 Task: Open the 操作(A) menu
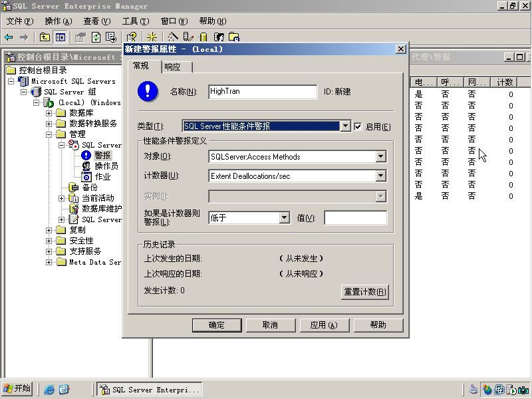coord(59,21)
